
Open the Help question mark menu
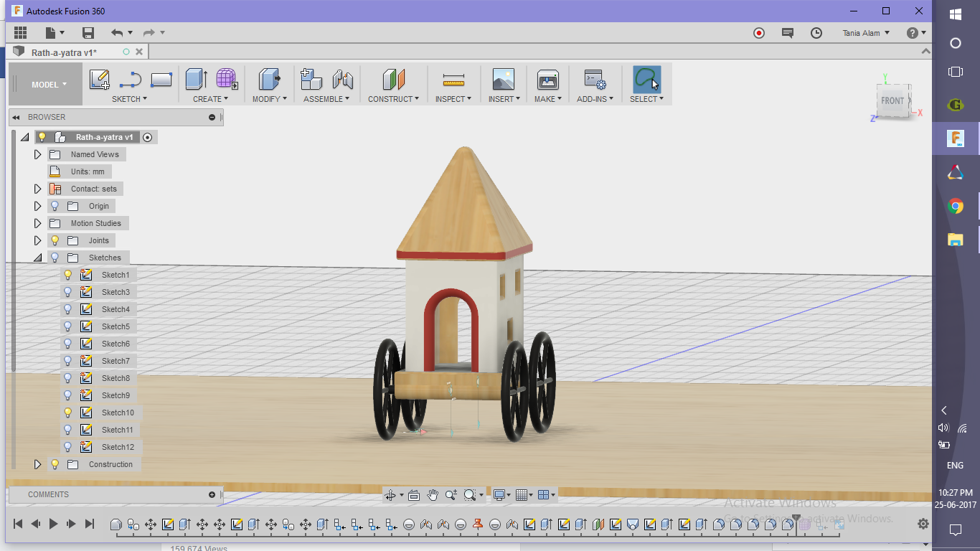tap(916, 33)
